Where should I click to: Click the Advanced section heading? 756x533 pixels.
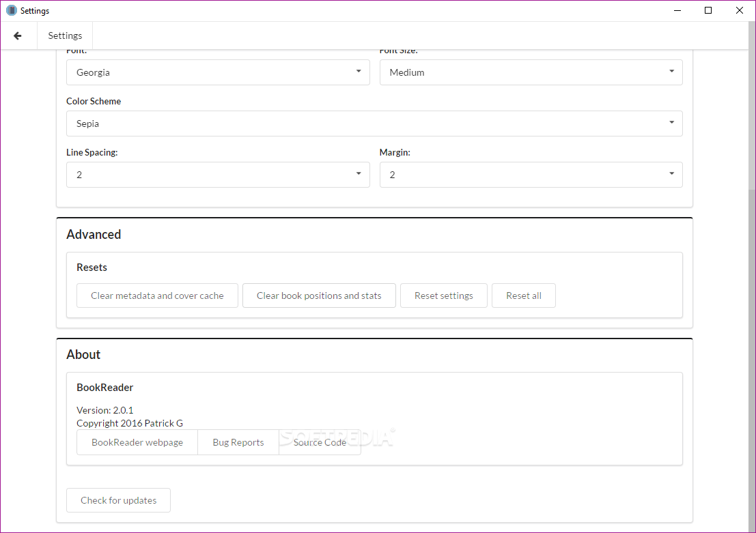(x=94, y=234)
